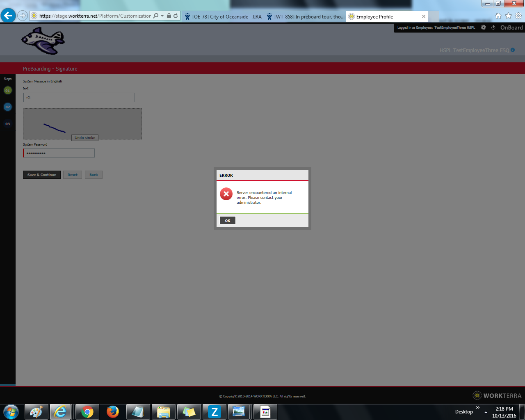
Task: Click the Save & Continue button
Action: tap(42, 175)
